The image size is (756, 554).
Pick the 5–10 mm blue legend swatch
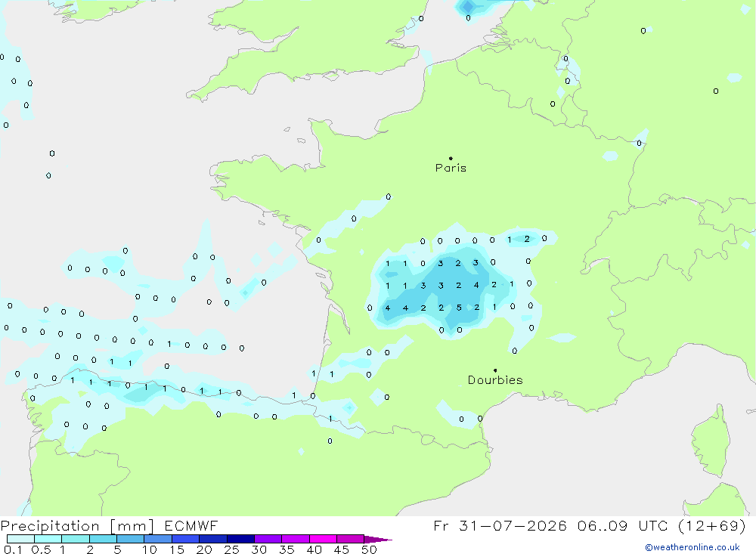(x=131, y=539)
